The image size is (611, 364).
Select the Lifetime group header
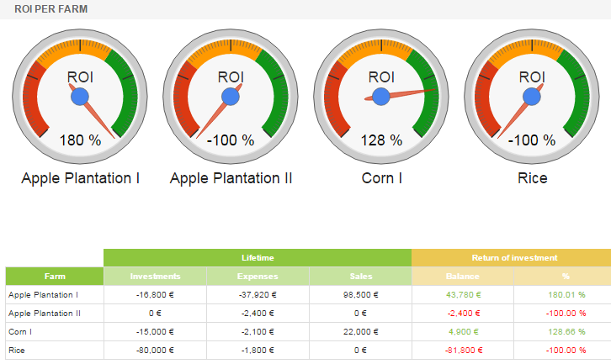pyautogui.click(x=258, y=258)
